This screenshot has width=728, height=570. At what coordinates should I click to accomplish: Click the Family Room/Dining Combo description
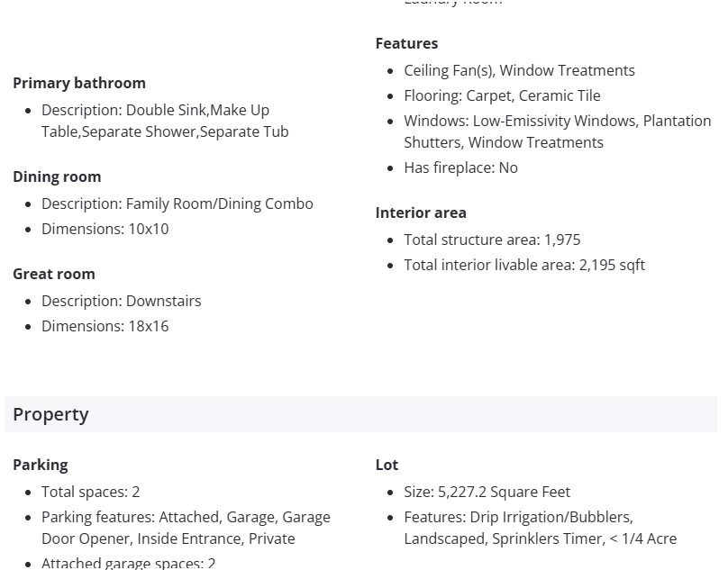coord(177,204)
